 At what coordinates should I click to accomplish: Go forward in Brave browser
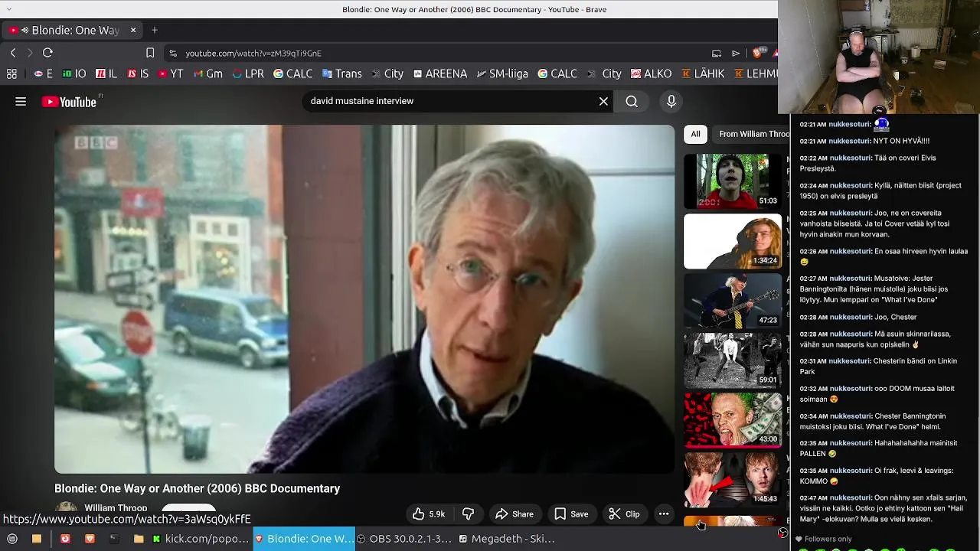(30, 53)
